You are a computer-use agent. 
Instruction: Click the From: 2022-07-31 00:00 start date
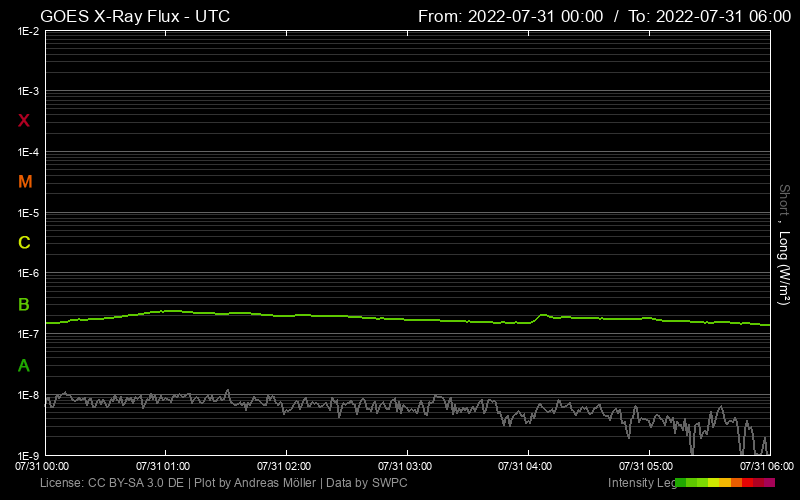click(510, 16)
